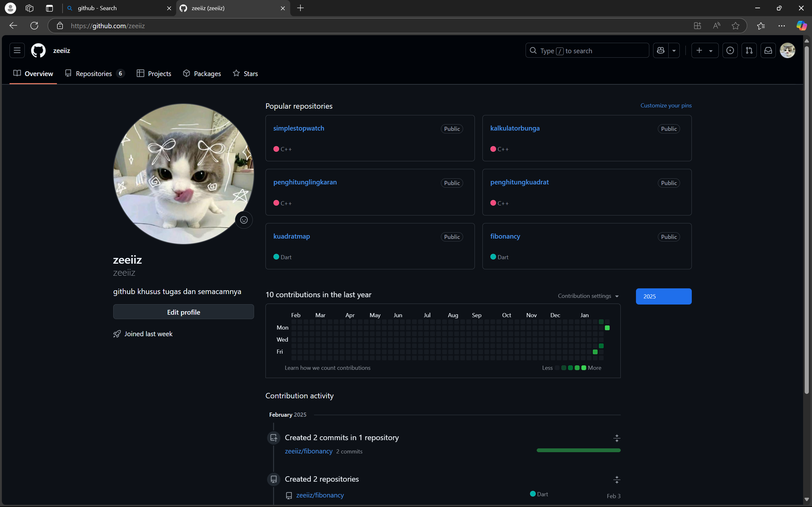Collapse the 'Created 2 commits' activity
Viewport: 812px width, 507px height.
pyautogui.click(x=617, y=438)
